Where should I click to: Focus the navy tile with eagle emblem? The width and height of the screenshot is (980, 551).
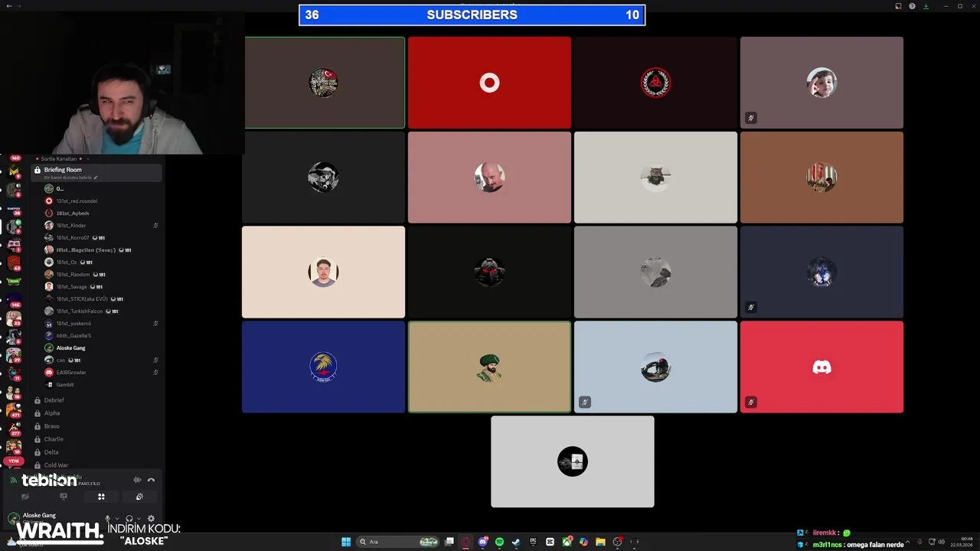323,367
